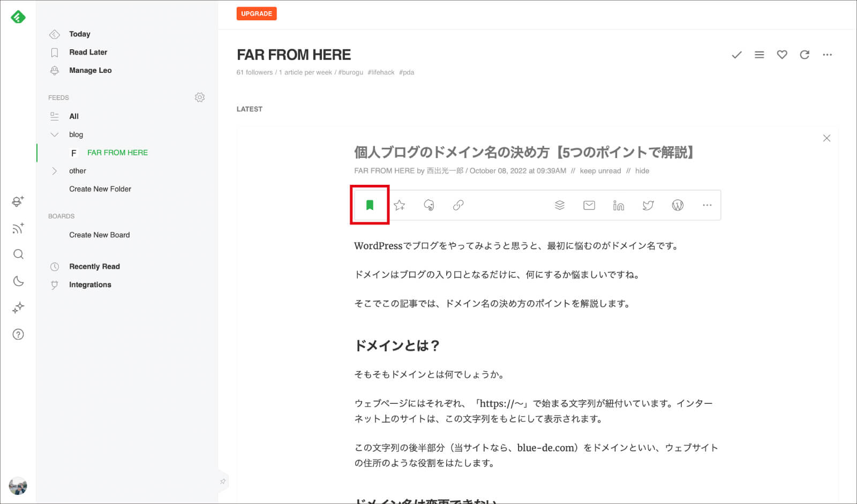
Task: Collapse the blog folder chevron
Action: (54, 134)
